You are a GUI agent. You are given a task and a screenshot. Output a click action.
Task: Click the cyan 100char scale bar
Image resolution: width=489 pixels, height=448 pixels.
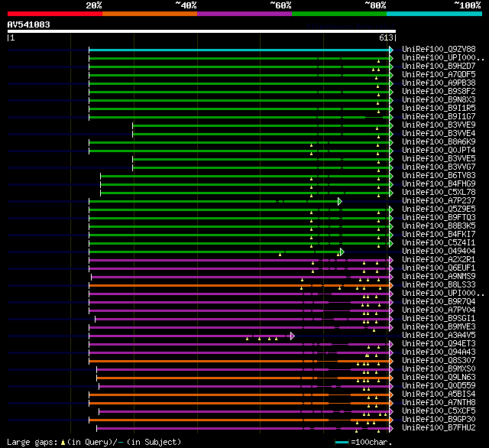coord(342,442)
